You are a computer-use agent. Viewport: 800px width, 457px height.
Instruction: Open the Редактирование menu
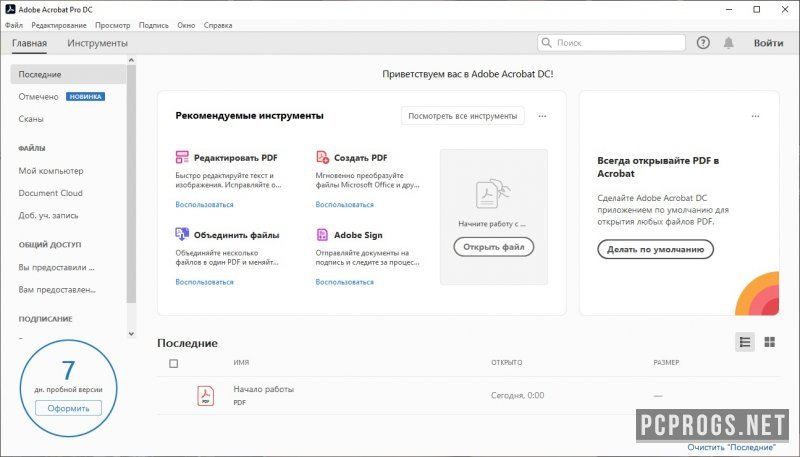59,25
